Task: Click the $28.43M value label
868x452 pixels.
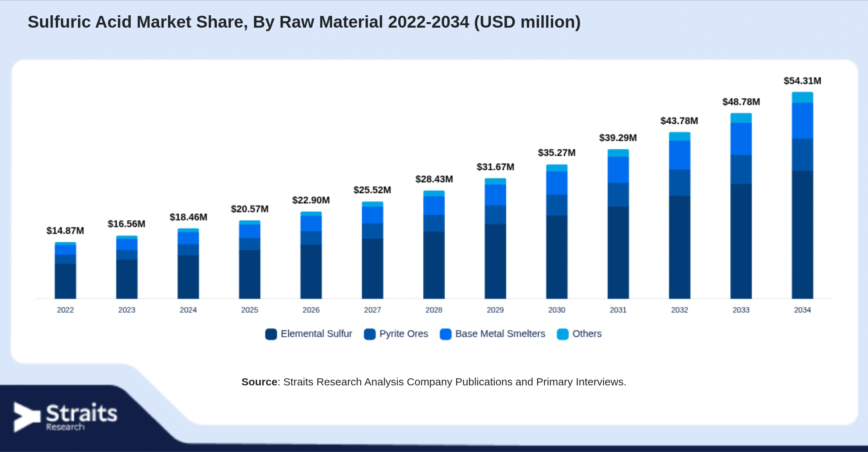Action: [x=434, y=179]
